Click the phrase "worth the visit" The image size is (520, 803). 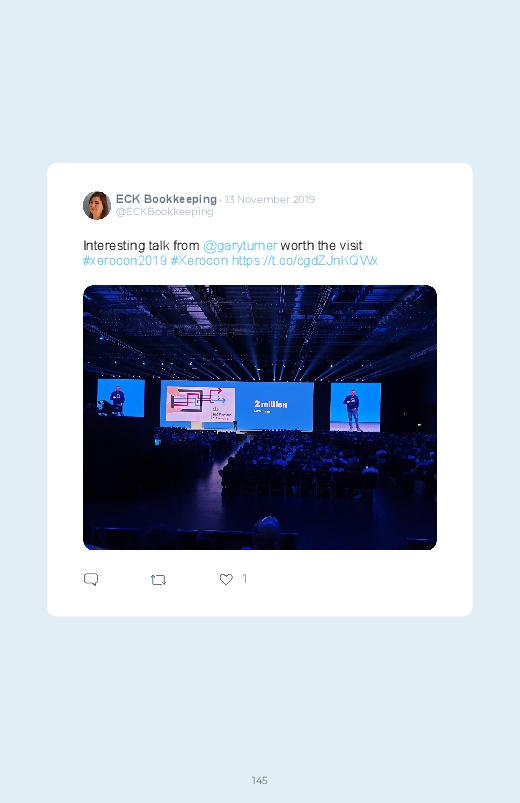click(x=321, y=246)
